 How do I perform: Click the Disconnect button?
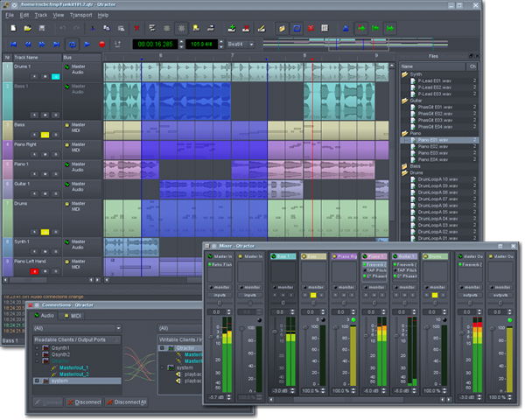pos(85,402)
